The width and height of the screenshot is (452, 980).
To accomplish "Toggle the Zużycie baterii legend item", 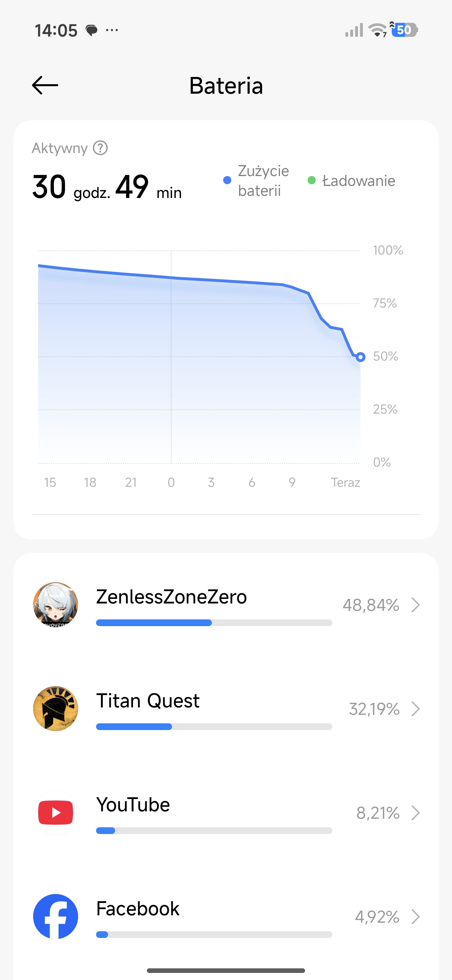I will point(257,181).
